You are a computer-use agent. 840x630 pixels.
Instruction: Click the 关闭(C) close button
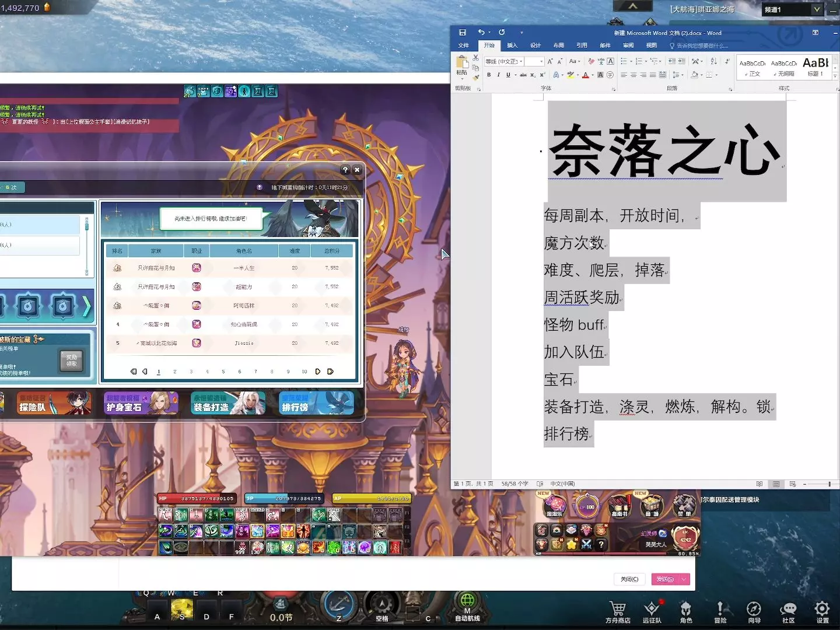click(x=629, y=579)
